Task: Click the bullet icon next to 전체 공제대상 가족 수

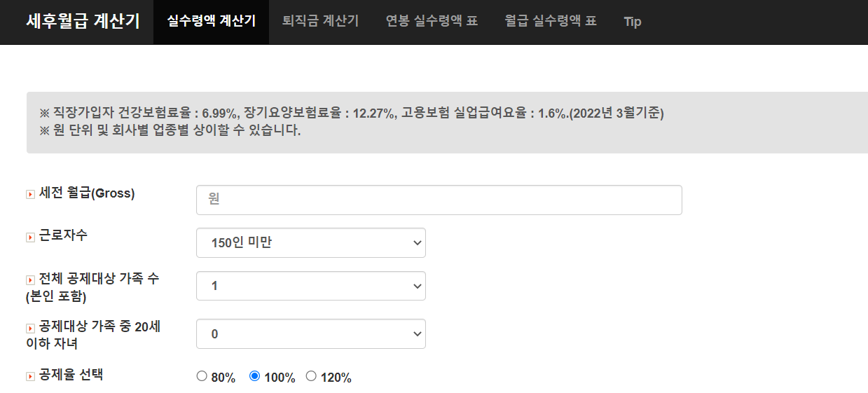Action: click(30, 280)
